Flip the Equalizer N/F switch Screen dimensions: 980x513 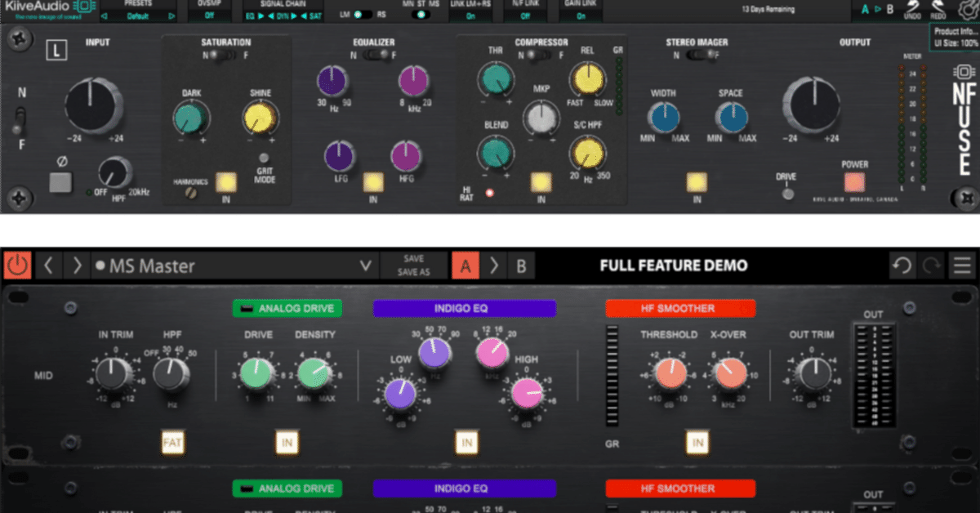378,56
